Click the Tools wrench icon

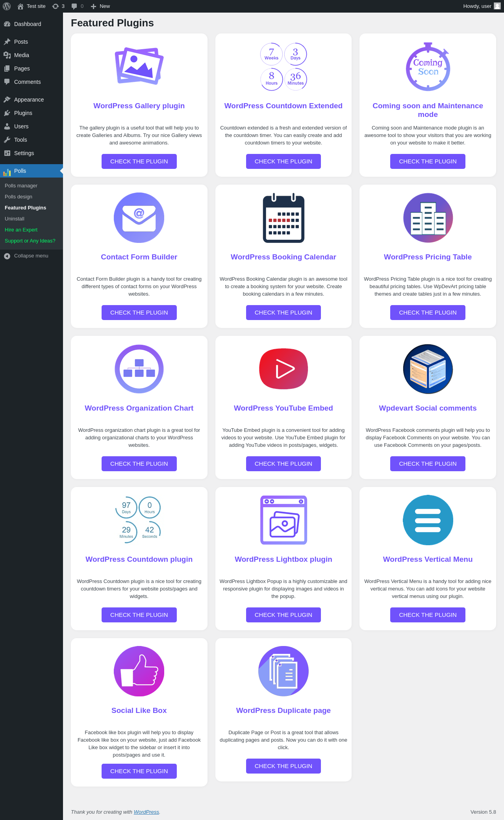tap(7, 140)
